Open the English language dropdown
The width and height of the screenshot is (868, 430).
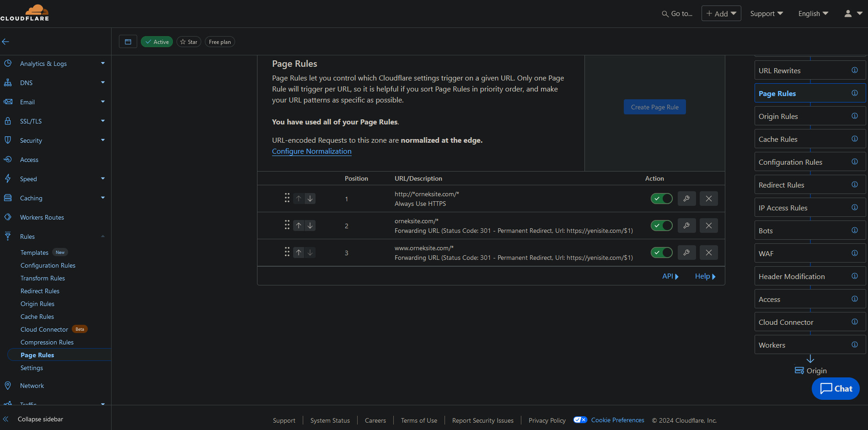[x=813, y=14]
